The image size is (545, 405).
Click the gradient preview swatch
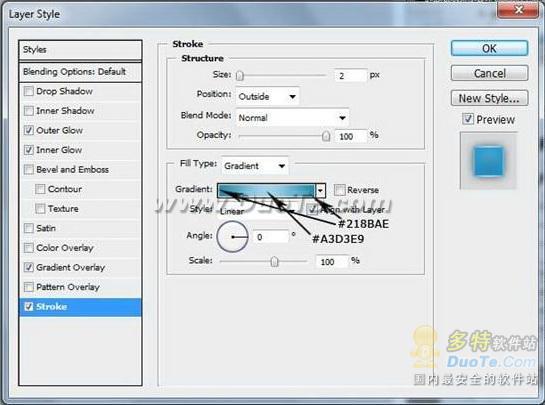pyautogui.click(x=266, y=191)
